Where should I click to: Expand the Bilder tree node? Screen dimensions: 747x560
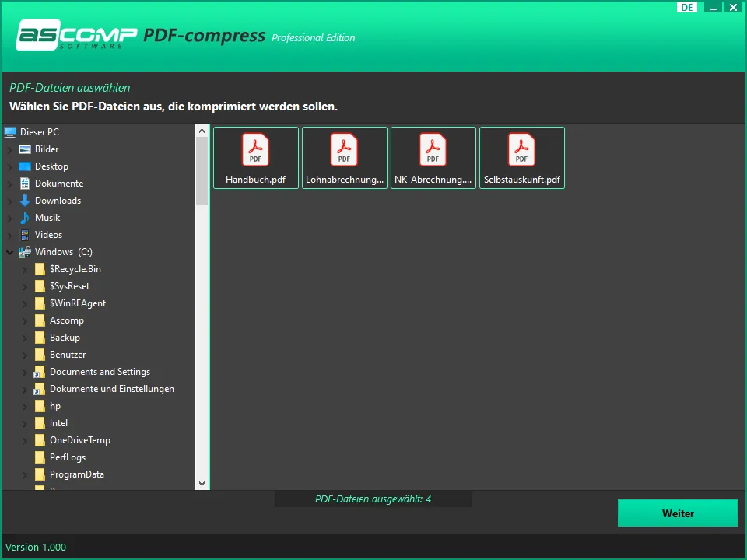[10, 149]
